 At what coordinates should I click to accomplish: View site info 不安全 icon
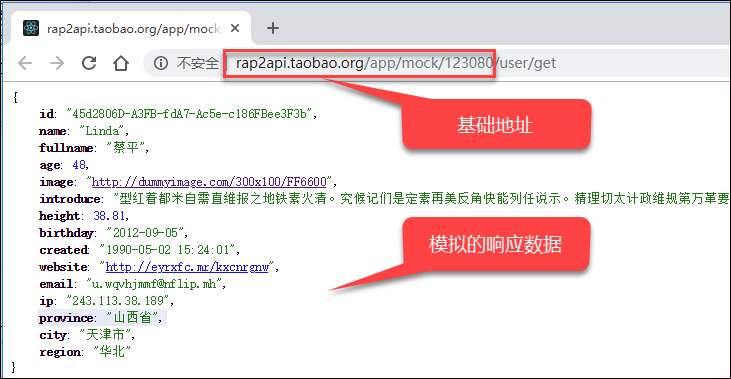(161, 63)
